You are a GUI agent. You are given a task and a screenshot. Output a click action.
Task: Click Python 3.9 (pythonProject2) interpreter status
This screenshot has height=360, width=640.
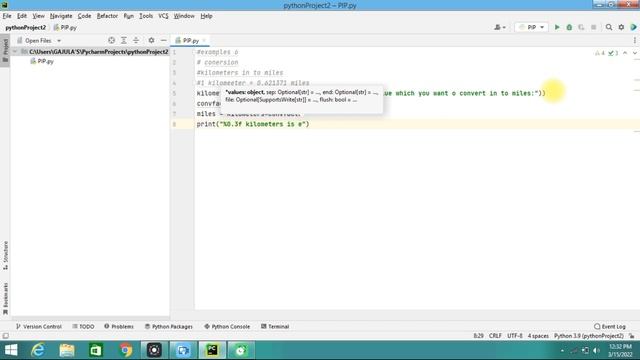coord(589,336)
